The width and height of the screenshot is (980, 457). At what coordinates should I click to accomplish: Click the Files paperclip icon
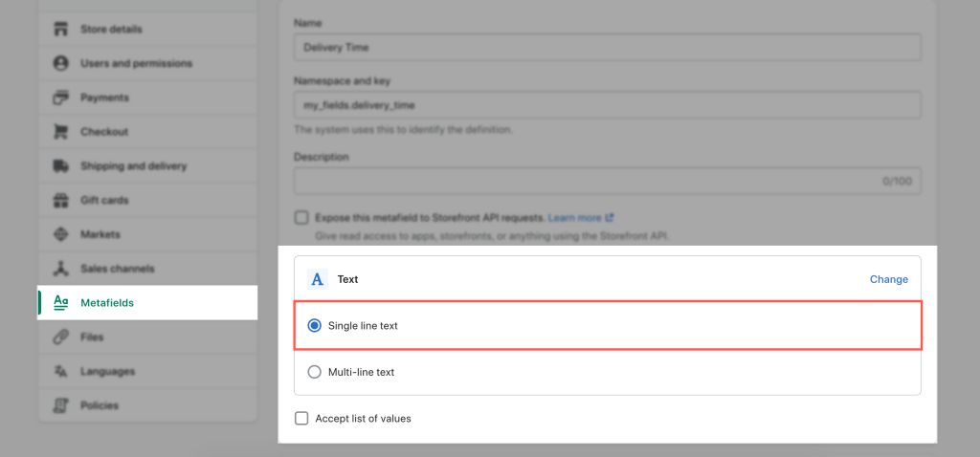click(60, 337)
